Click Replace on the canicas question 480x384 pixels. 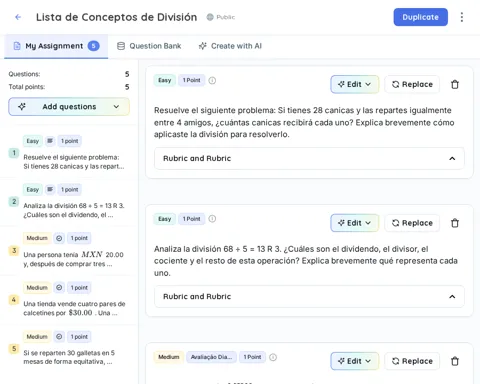coord(412,84)
